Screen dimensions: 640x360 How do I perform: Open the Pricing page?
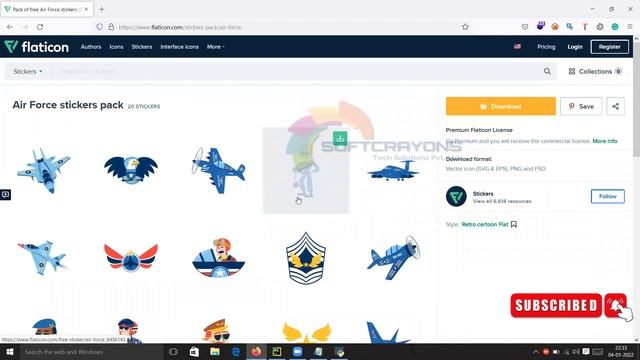[546, 47]
